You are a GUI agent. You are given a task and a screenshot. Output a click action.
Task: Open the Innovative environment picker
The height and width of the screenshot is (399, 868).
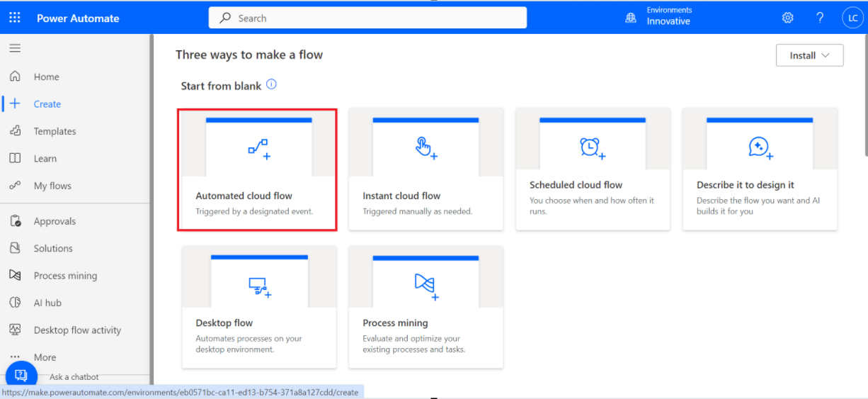pyautogui.click(x=668, y=21)
